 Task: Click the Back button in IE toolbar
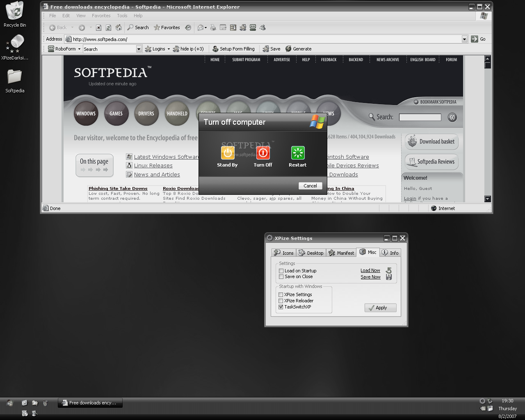coord(58,27)
